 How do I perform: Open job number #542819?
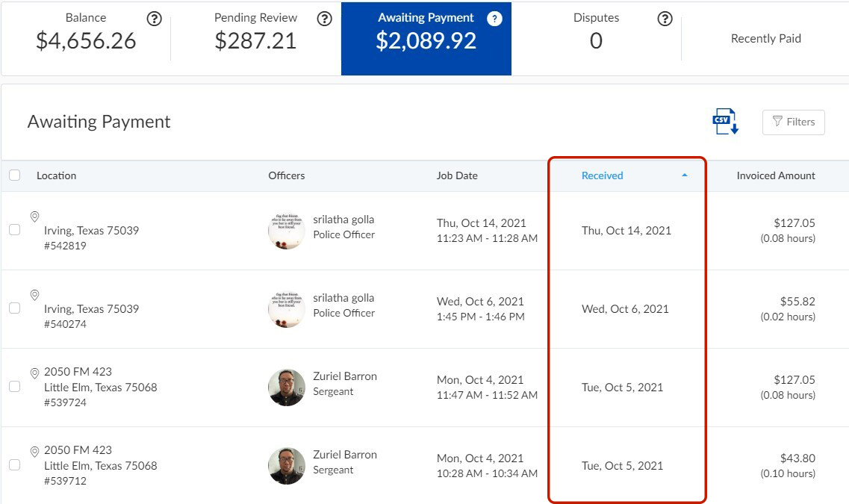pyautogui.click(x=65, y=245)
